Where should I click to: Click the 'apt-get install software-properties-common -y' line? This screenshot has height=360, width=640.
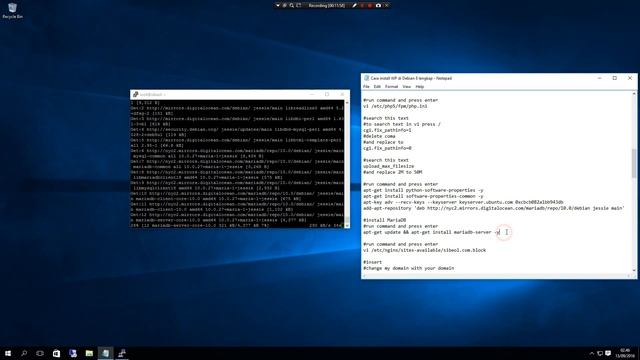423,196
